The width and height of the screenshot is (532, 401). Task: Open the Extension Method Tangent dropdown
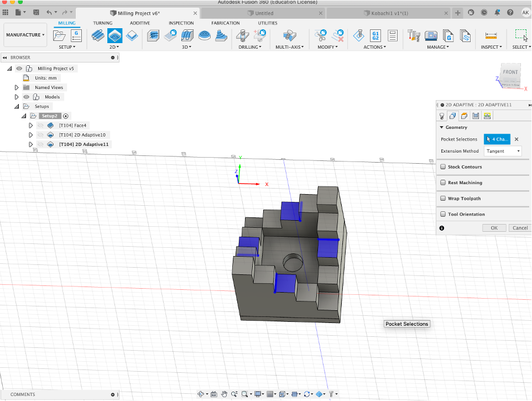(503, 151)
